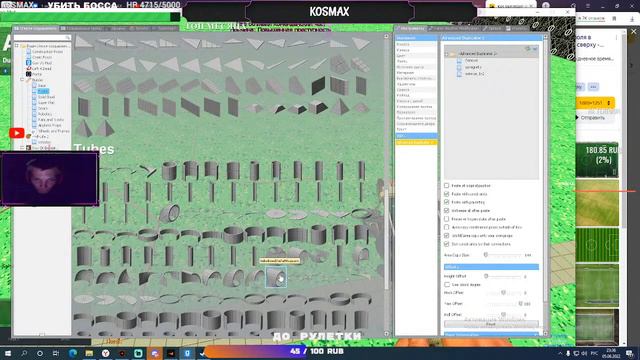Screen dimensions: 640x360
Task: Close the side panel in browser window
Action: pyautogui.click(x=633, y=31)
